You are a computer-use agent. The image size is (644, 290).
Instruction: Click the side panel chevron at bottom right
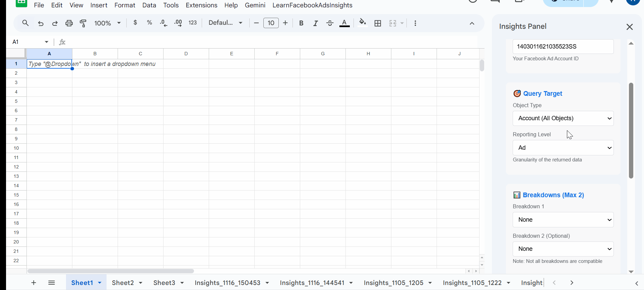pos(637,283)
